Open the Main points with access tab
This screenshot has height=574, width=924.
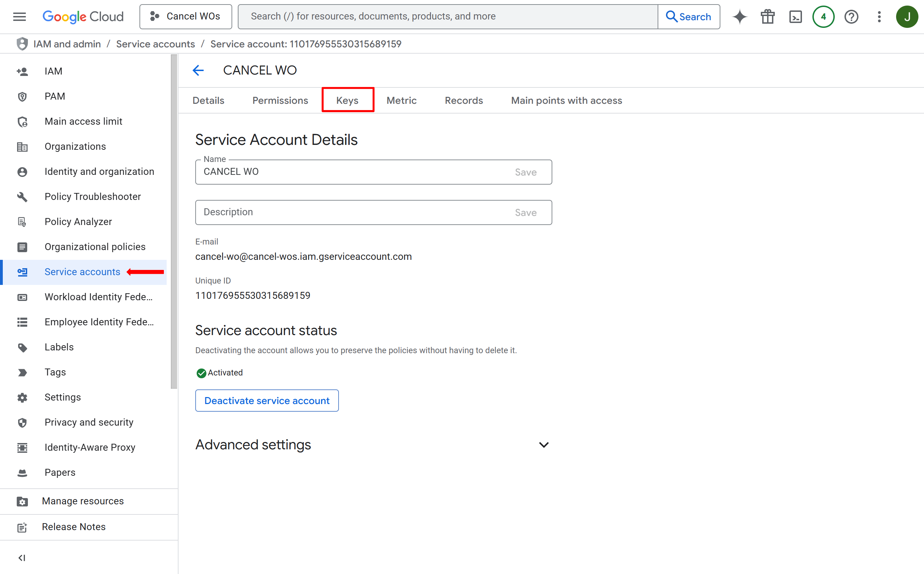pos(566,100)
